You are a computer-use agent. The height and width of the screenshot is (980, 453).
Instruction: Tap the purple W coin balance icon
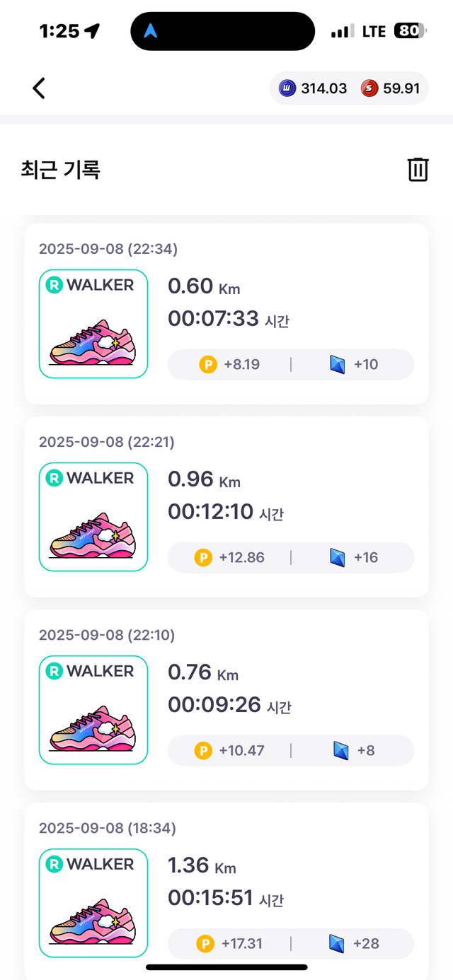[287, 88]
